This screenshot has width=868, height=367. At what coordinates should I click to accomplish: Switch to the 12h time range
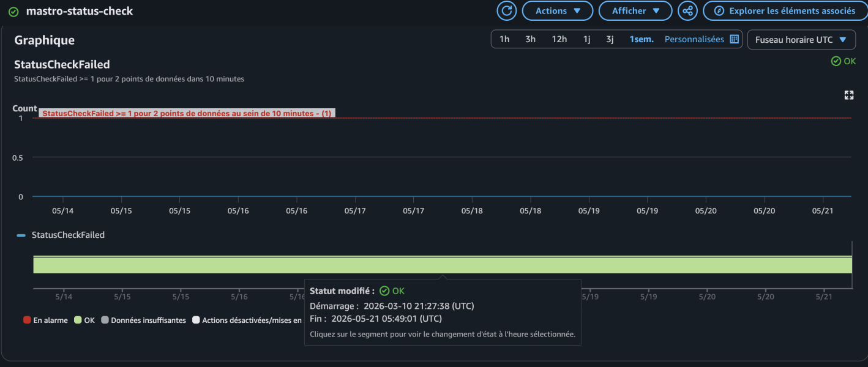coord(559,39)
